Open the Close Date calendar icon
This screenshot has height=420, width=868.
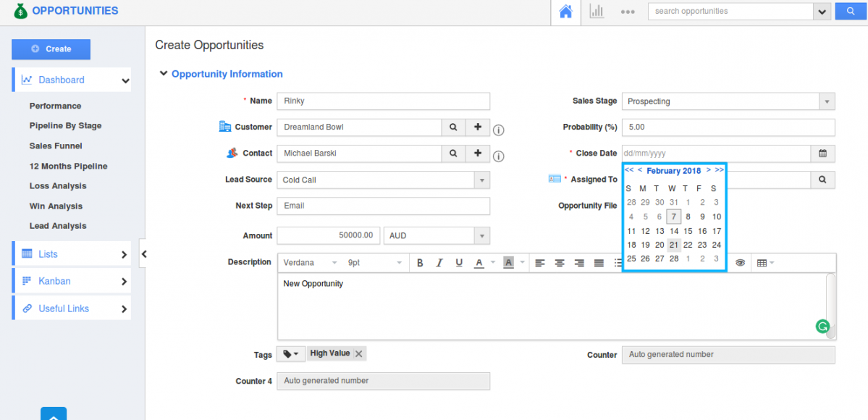coord(822,154)
